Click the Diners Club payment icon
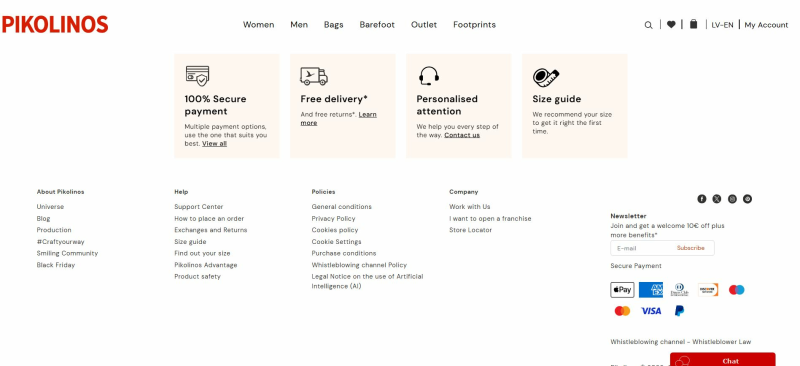 (680, 290)
